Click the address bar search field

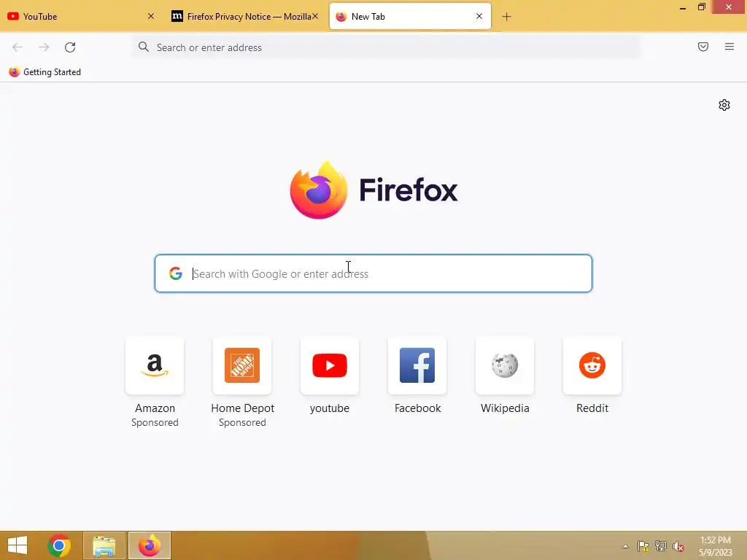pos(386,47)
